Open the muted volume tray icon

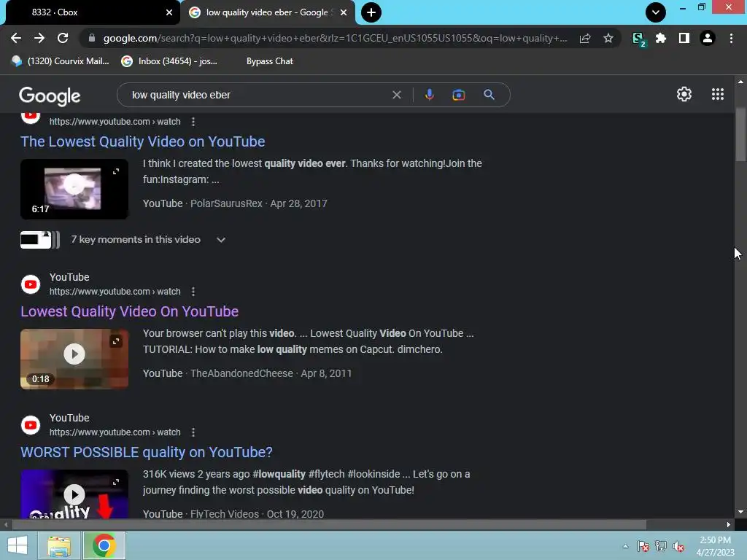click(678, 546)
